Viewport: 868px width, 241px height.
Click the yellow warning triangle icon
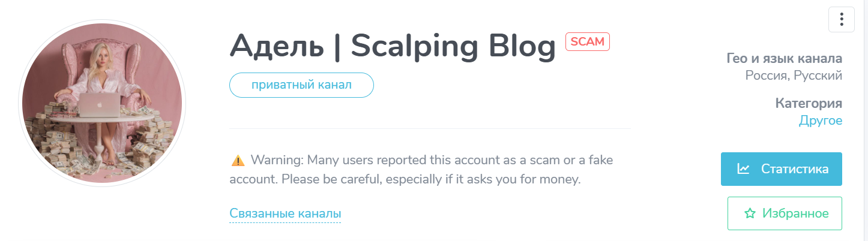[238, 160]
